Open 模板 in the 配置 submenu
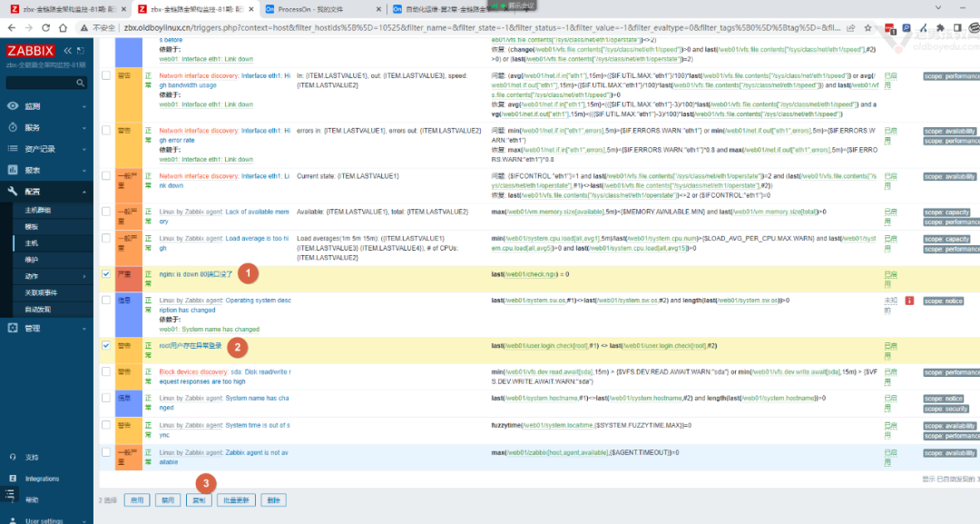Viewport: 980px width, 524px height. 31,227
